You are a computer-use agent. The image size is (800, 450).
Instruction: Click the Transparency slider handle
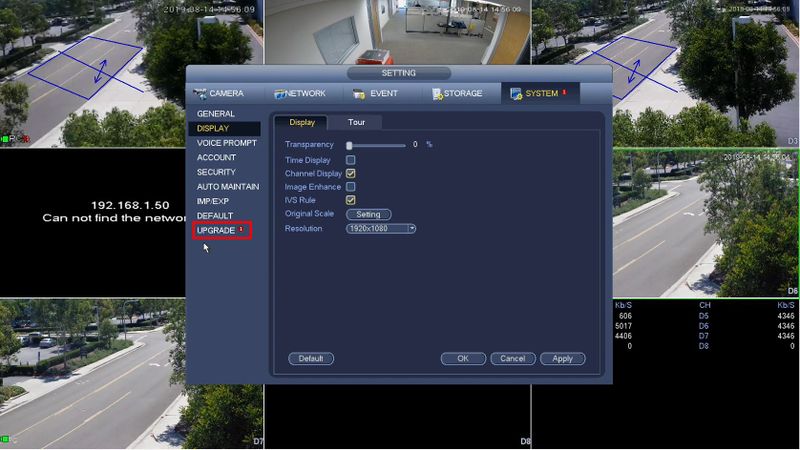[349, 145]
